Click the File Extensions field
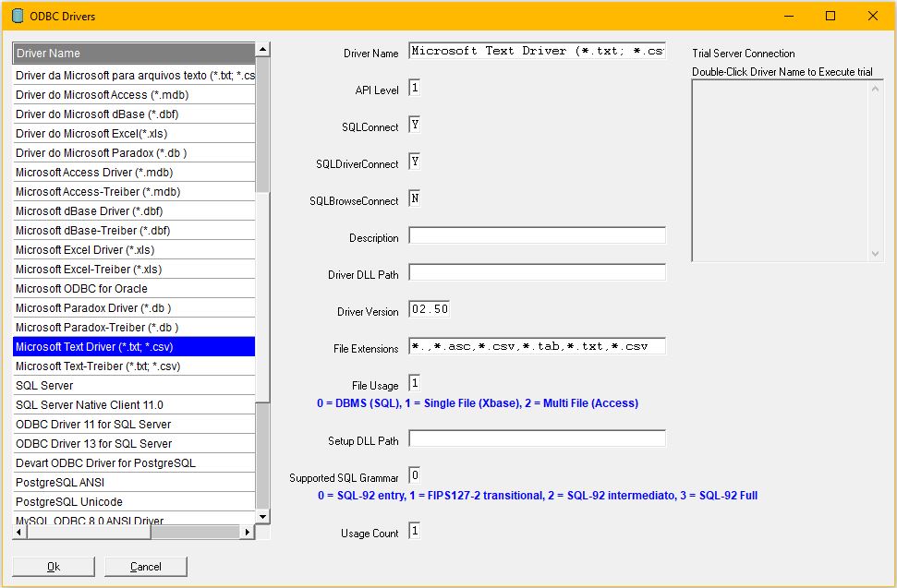Viewport: 897px width, 588px height. (x=537, y=346)
